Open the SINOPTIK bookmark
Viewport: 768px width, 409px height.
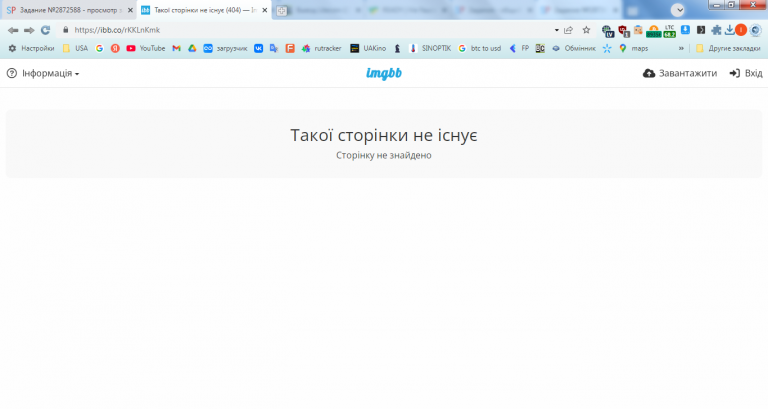[x=430, y=48]
